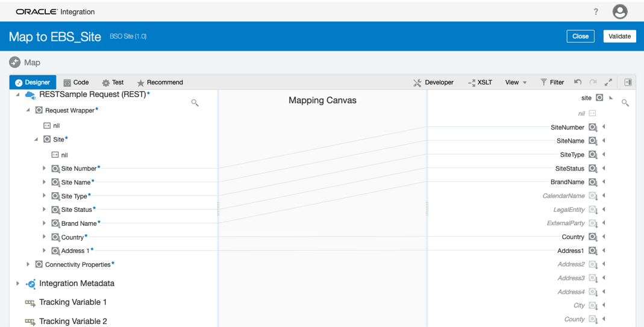Select the CalendarName target field
The image size is (644, 327).
tap(563, 196)
